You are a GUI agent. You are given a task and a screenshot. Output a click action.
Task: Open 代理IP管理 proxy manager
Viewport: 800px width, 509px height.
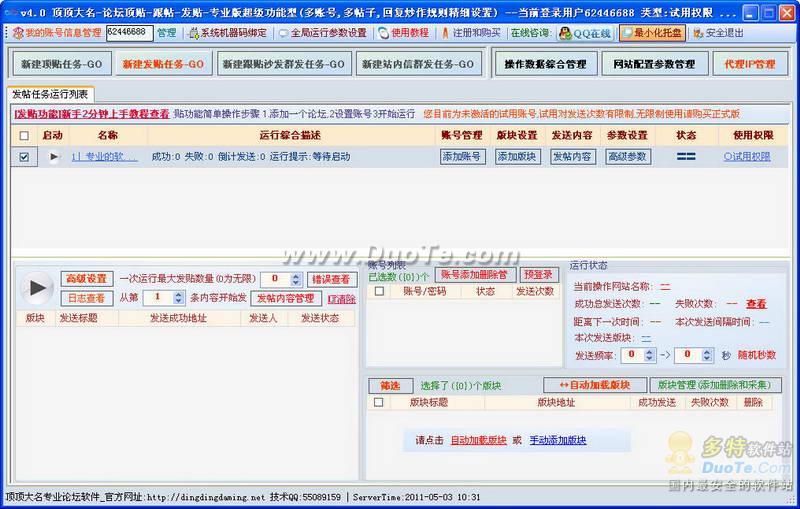pos(749,64)
